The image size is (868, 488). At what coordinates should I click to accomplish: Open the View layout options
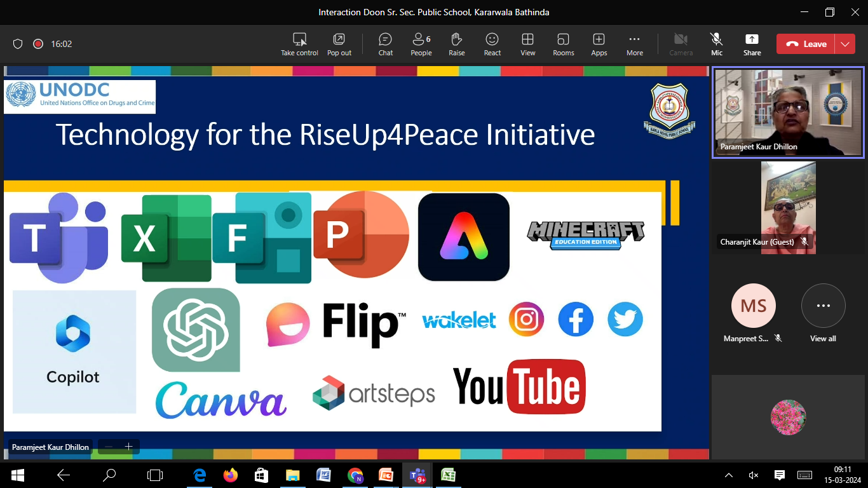pyautogui.click(x=527, y=44)
